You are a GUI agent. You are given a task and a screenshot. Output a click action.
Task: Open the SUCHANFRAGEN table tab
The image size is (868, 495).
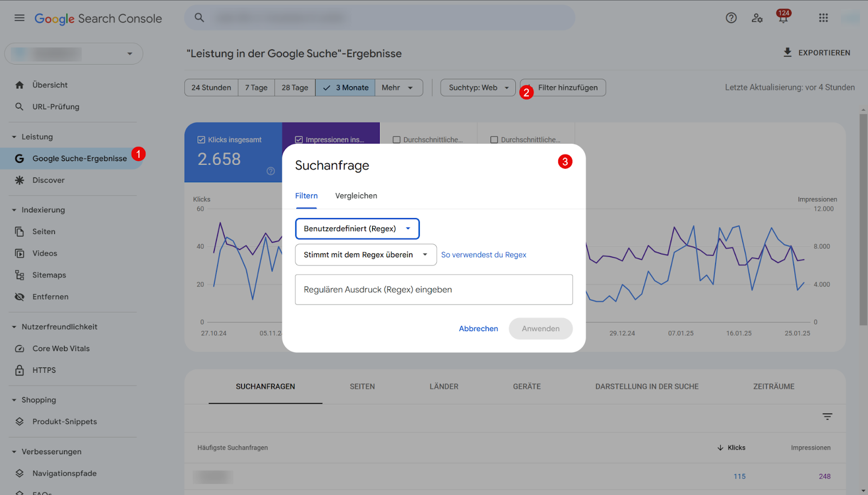tap(265, 386)
